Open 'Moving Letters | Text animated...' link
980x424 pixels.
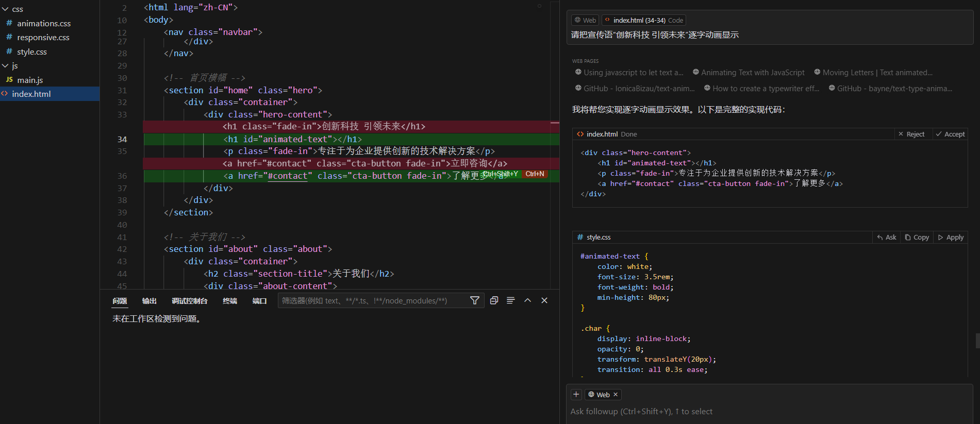pos(873,73)
